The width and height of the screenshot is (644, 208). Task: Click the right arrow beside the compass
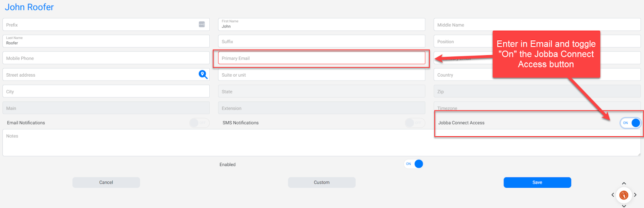[x=635, y=195]
